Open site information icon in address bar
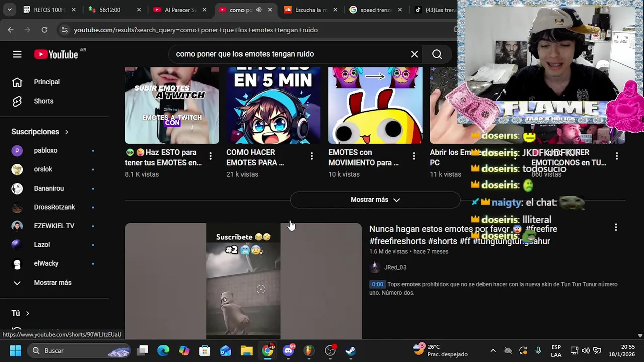The width and height of the screenshot is (644, 362). tap(64, 30)
